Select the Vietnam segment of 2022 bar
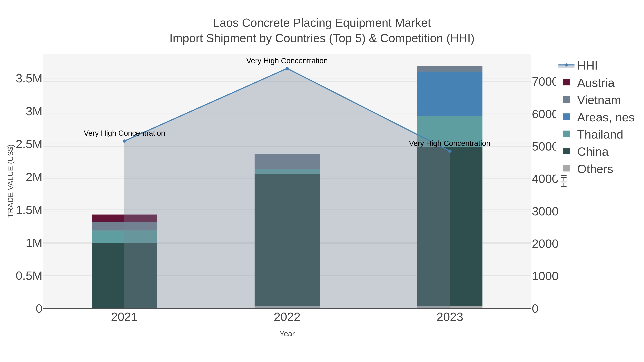 point(287,161)
